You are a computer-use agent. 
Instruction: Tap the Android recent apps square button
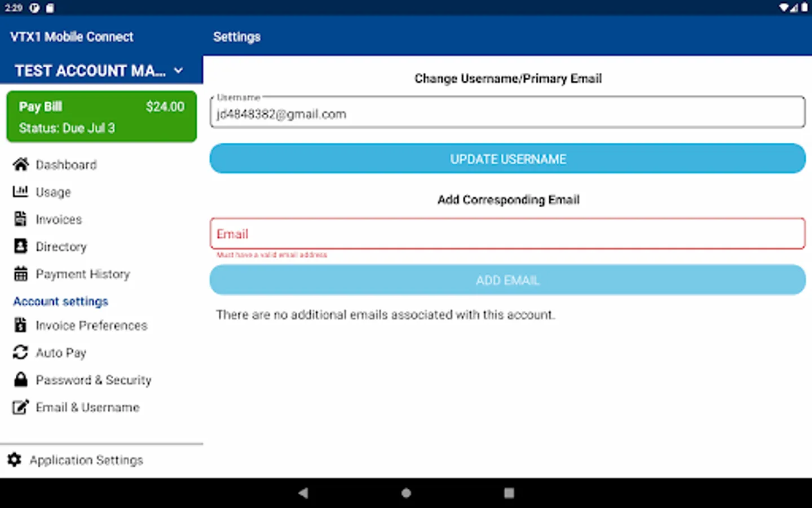click(509, 493)
